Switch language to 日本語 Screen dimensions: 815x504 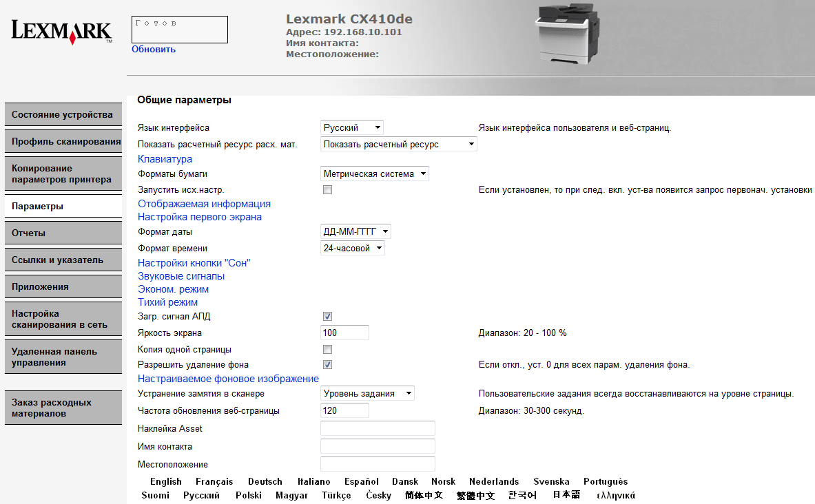tap(566, 495)
